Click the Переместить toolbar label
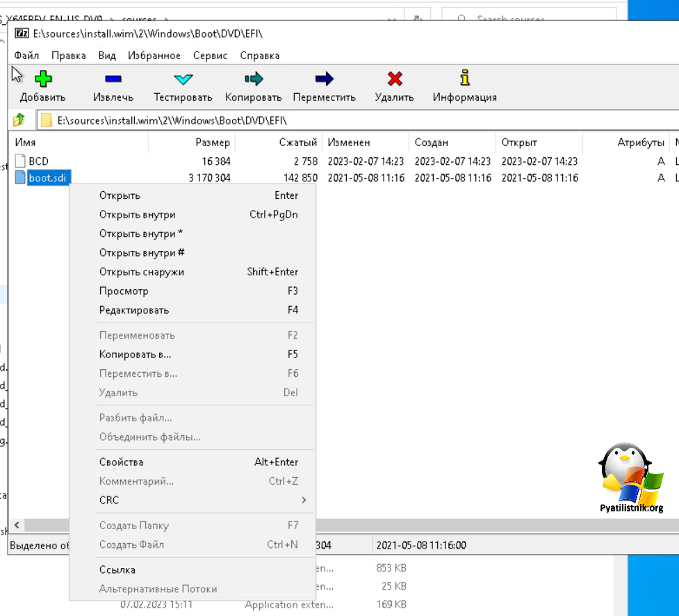 [325, 97]
